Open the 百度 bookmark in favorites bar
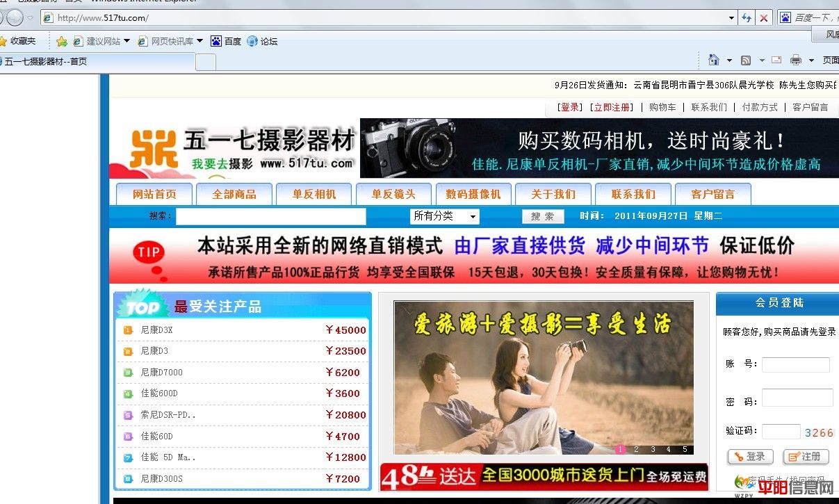Screen dimensions: 839x504 226,41
